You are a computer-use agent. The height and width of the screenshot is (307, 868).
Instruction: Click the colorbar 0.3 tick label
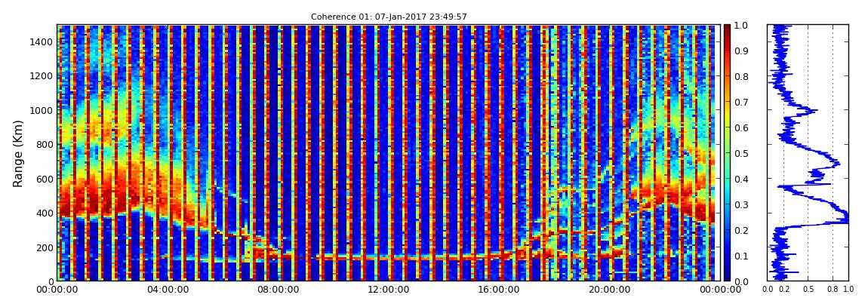click(x=740, y=204)
